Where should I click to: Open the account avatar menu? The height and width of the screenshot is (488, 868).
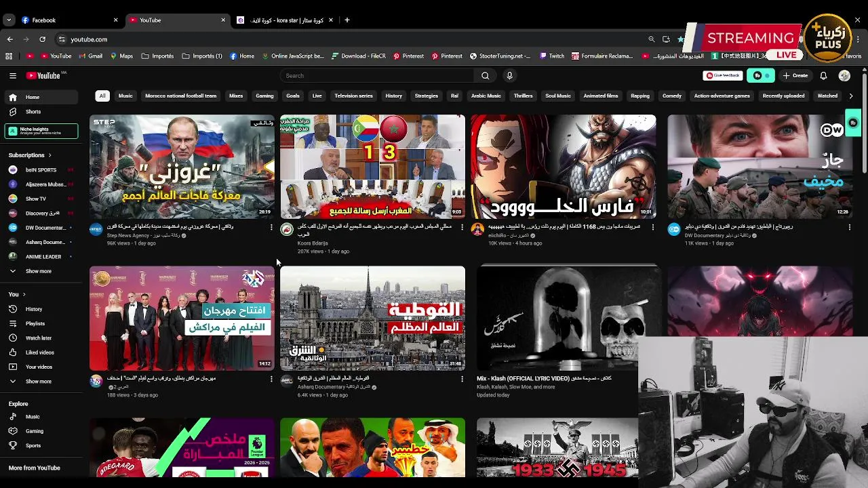point(844,76)
